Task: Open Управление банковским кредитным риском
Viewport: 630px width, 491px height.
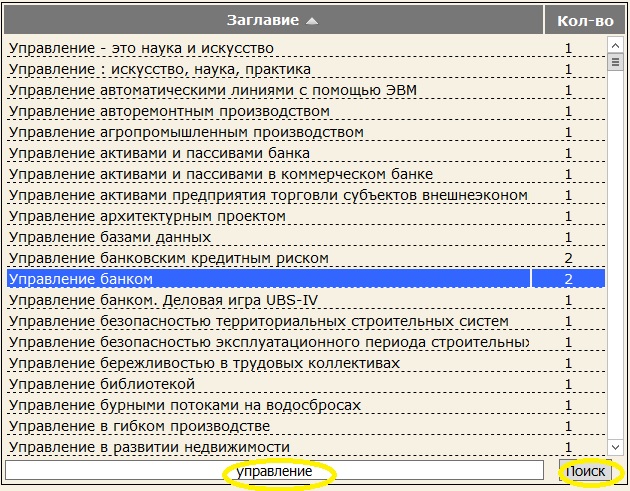Action: 167,258
